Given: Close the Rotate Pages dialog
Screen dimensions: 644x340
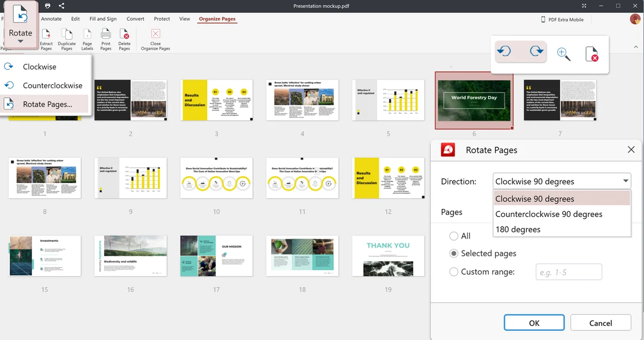Looking at the screenshot, I should 631,150.
